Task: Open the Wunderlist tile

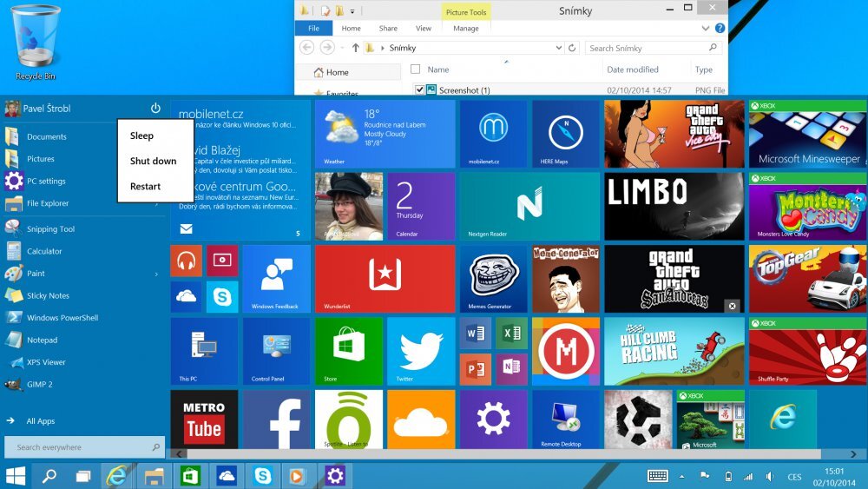Action: 385,279
